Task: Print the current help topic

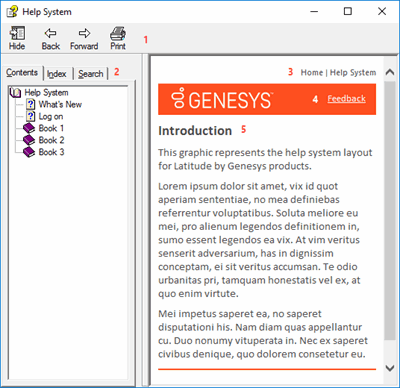Action: click(x=118, y=38)
